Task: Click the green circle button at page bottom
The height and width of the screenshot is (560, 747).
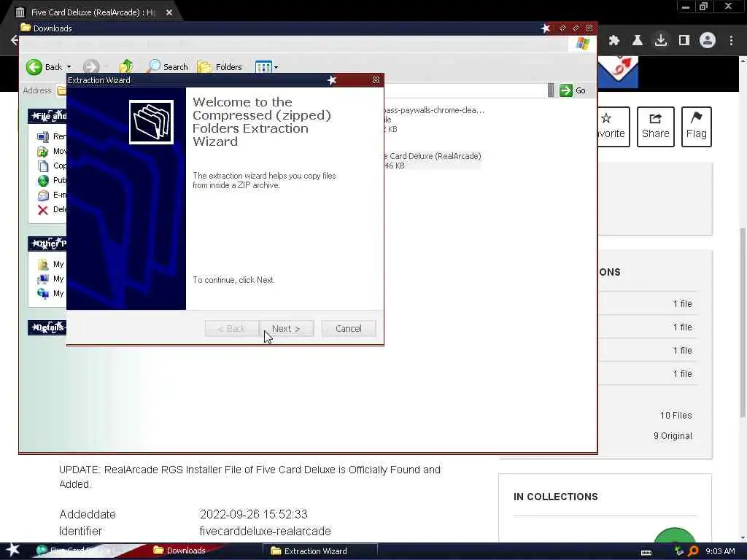Action: (675, 534)
